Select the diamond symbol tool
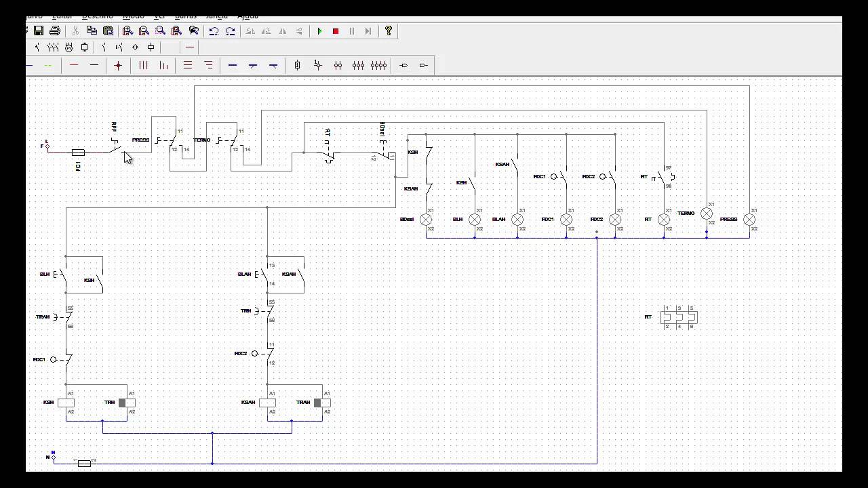This screenshot has height=488, width=868. click(135, 47)
